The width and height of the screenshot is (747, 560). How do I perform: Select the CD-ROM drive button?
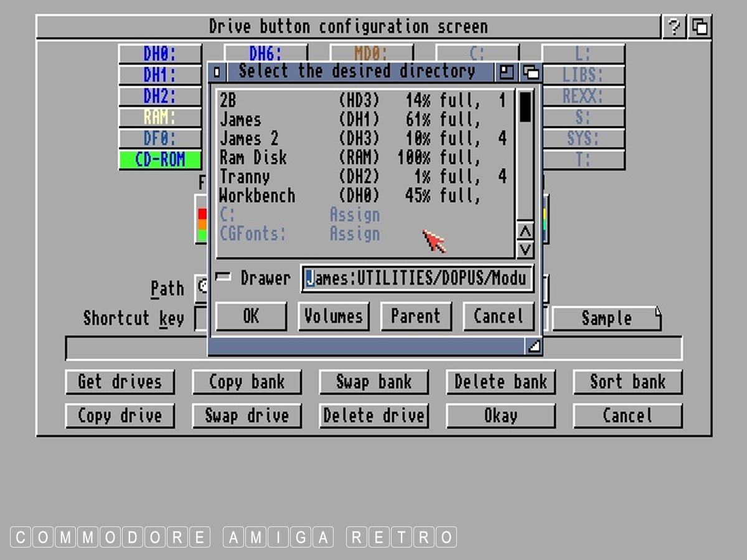(160, 160)
